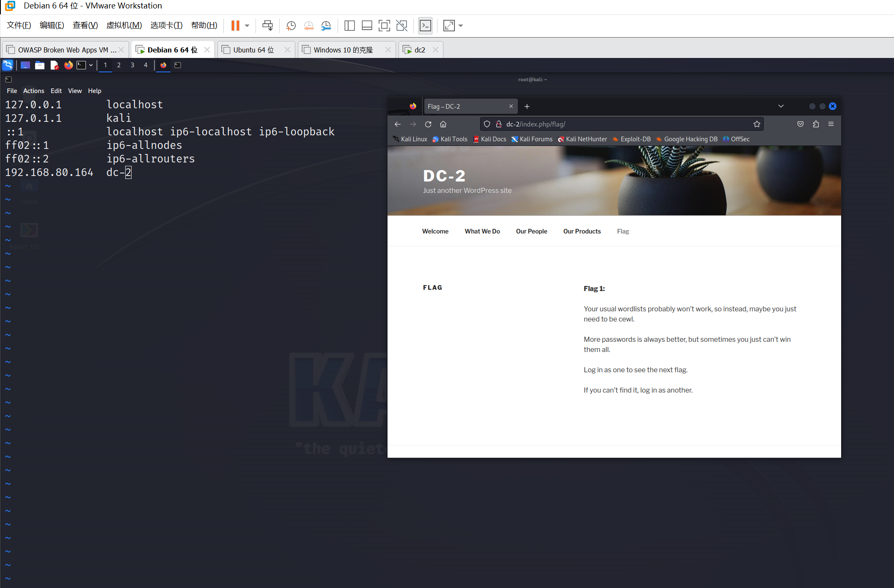
Task: Open the file manager from Kali panel
Action: click(x=40, y=65)
